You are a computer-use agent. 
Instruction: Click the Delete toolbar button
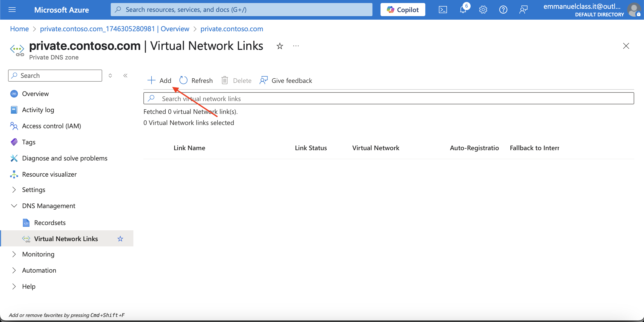236,80
